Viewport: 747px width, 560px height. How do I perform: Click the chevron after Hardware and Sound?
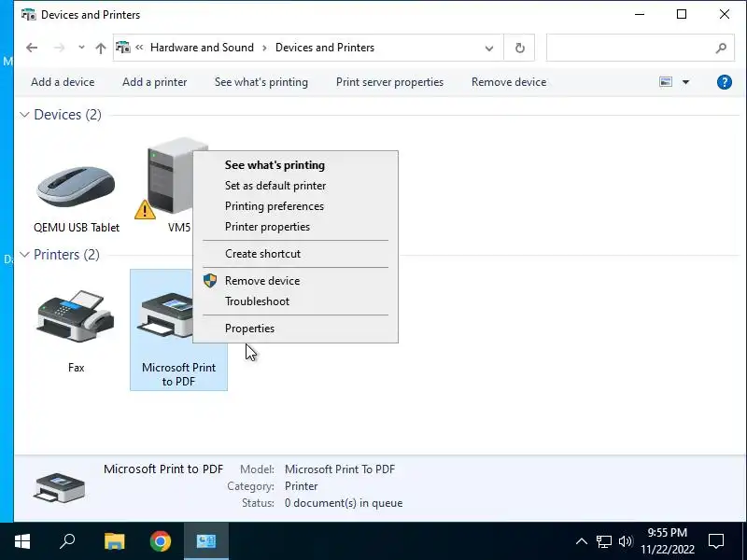(264, 48)
